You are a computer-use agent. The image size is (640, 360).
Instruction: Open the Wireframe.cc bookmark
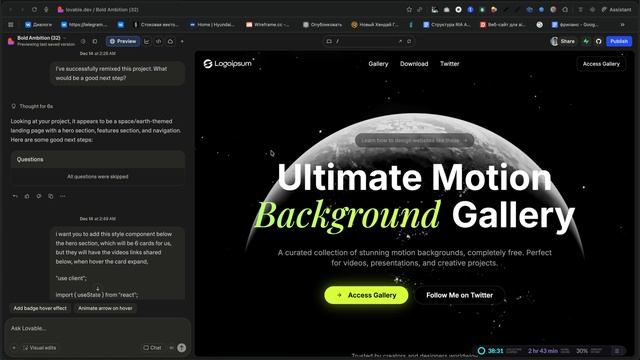[x=268, y=24]
